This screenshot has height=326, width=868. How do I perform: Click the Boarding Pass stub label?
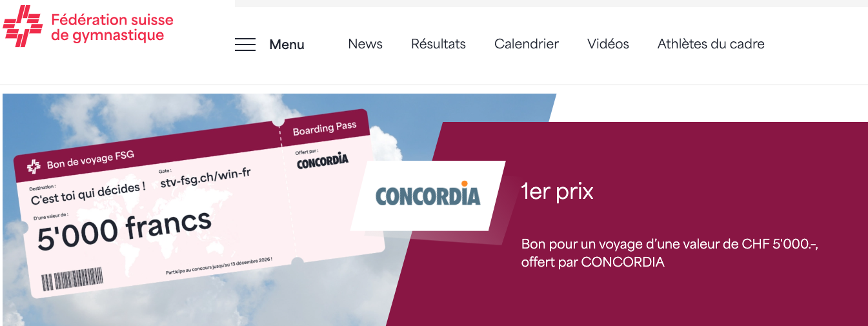tap(325, 128)
